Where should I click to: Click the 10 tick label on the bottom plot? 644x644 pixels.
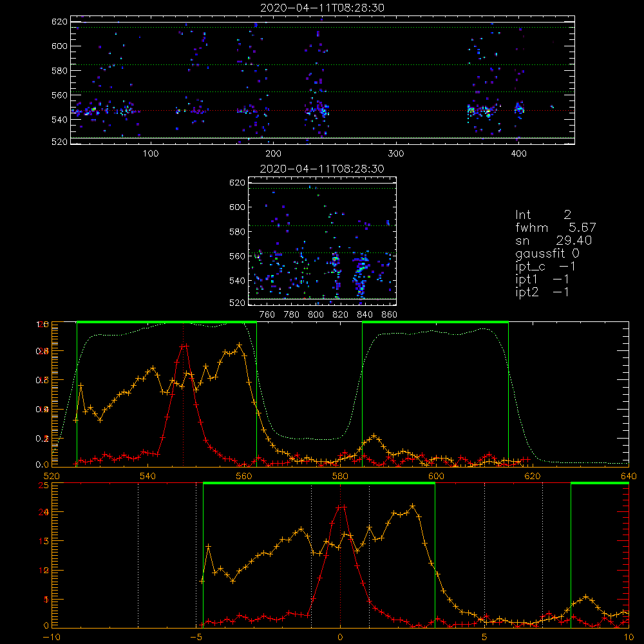coord(629,638)
